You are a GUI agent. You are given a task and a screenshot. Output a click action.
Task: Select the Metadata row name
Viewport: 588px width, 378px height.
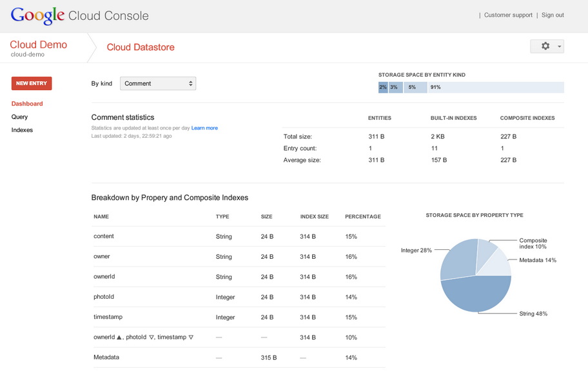(106, 357)
